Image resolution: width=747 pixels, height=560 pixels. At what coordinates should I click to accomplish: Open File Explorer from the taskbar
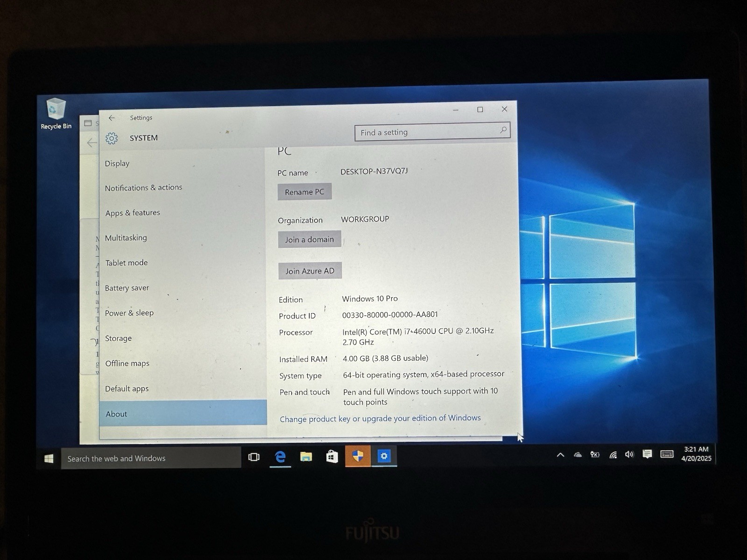[x=306, y=456]
